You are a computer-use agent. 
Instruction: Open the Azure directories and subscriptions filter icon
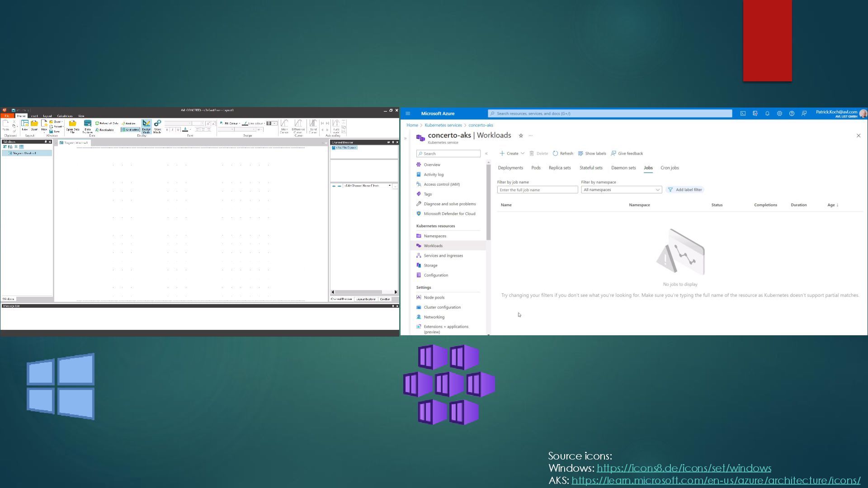(x=755, y=113)
